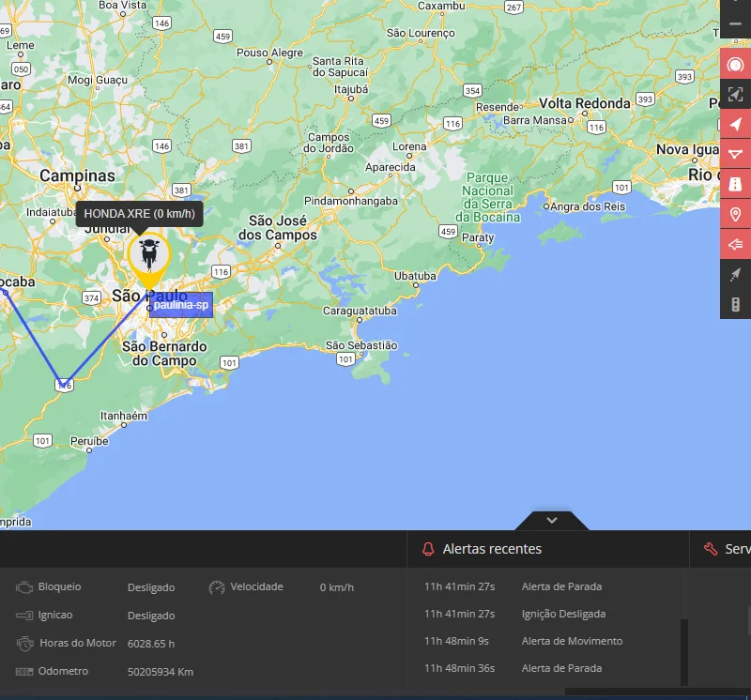The image size is (751, 700).
Task: Click the Velocidade value 0 km/h
Action: coord(337,587)
